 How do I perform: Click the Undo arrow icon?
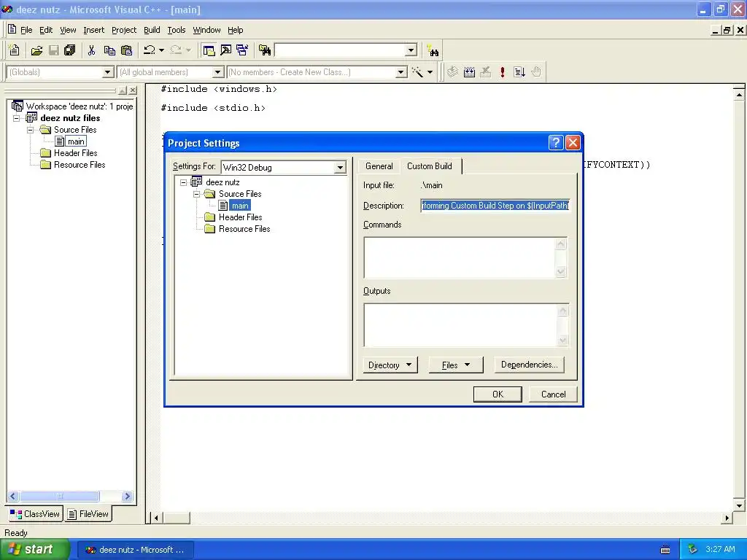149,50
